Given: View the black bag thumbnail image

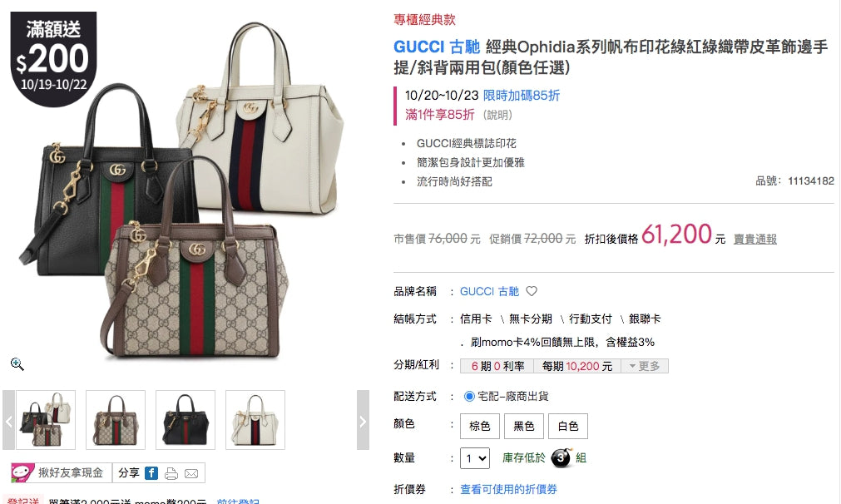Looking at the screenshot, I should tap(186, 420).
